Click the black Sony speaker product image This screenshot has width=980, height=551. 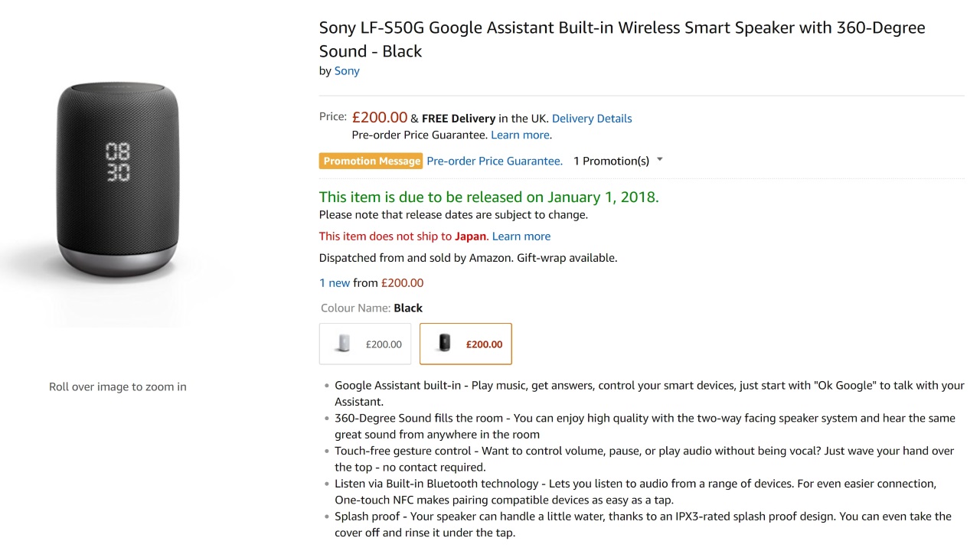point(118,178)
